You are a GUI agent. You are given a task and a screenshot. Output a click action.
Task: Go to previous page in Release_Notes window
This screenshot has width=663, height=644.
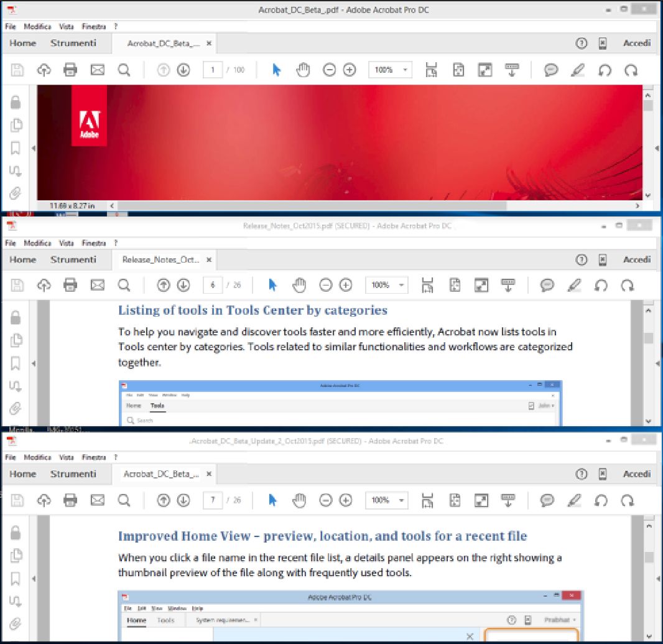[163, 285]
